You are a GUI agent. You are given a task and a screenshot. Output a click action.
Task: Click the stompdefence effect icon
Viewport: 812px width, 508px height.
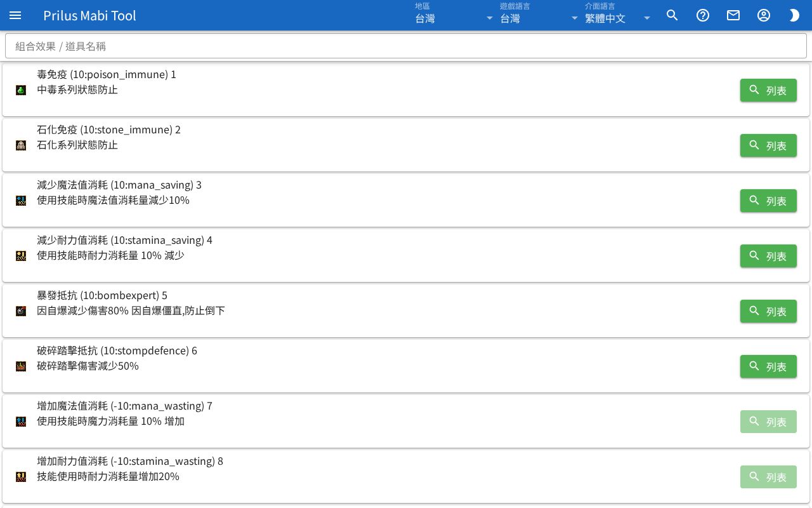(21, 366)
